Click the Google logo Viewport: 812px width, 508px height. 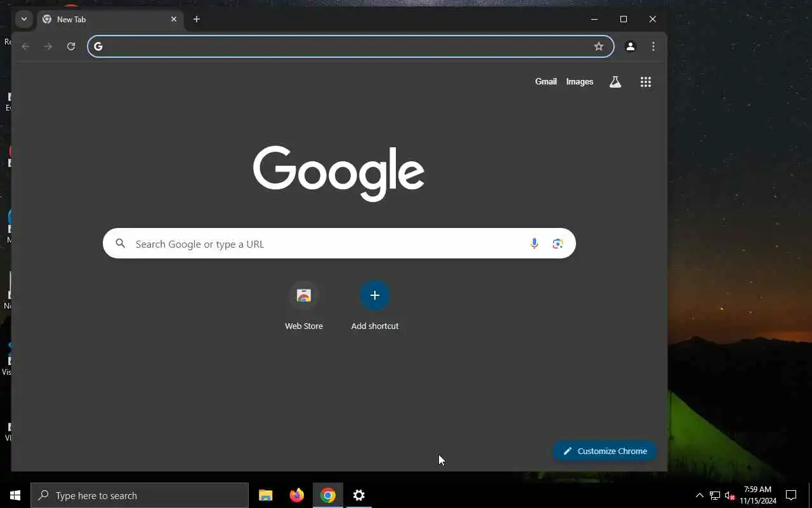pyautogui.click(x=339, y=173)
